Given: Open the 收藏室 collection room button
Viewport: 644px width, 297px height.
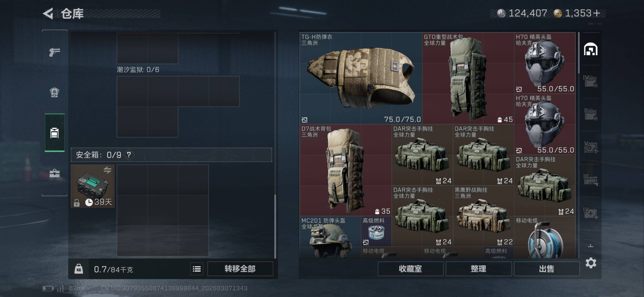Looking at the screenshot, I should tap(410, 269).
